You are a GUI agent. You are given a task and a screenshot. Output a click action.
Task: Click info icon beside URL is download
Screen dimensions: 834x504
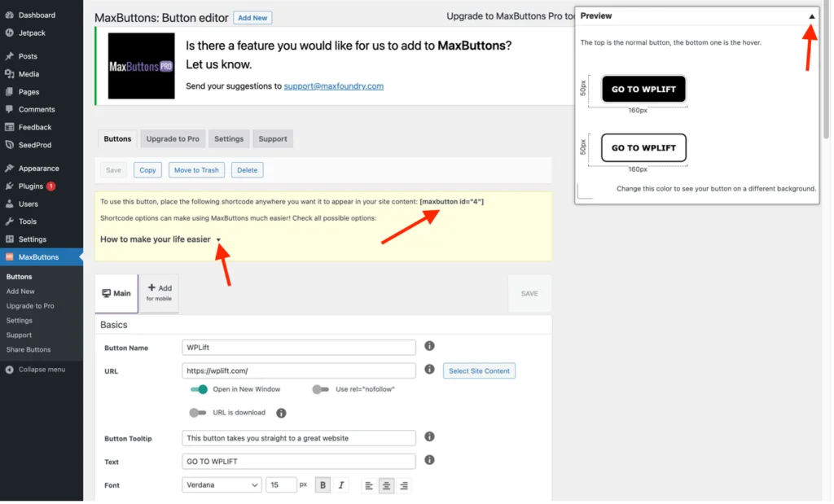coord(281,413)
